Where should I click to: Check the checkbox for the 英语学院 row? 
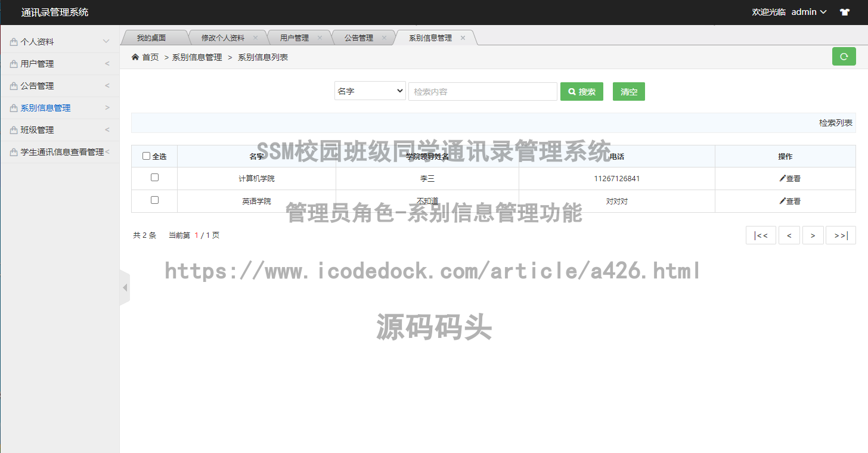point(154,200)
